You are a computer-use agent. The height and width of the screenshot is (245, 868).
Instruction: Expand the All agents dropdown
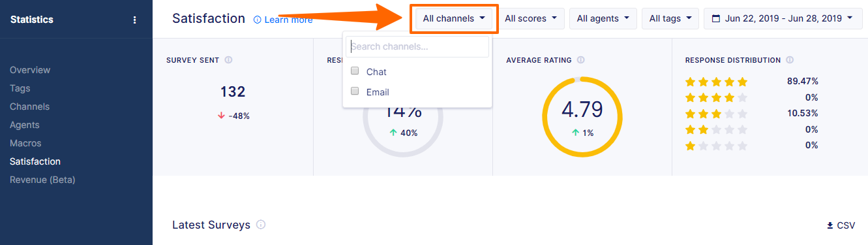point(603,19)
